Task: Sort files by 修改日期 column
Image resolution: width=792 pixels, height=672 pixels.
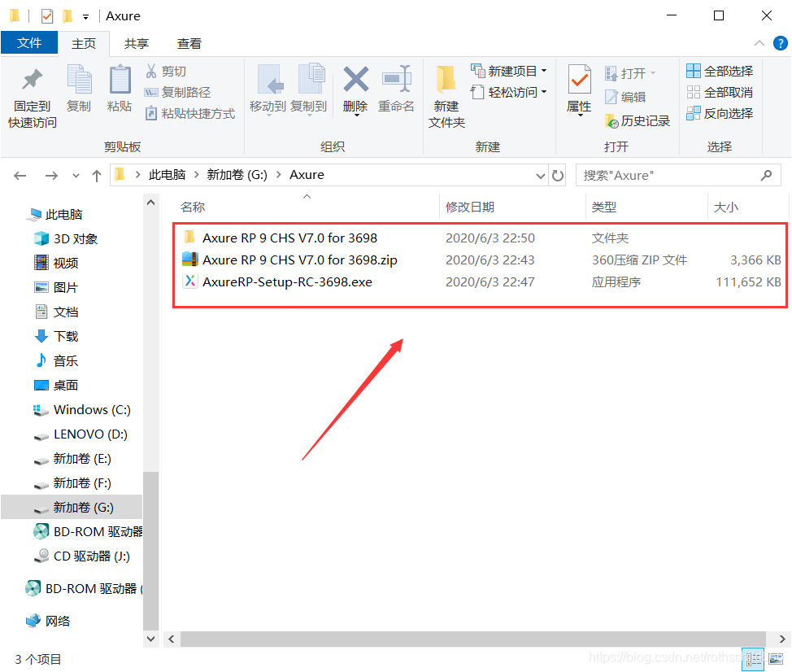Action: tap(470, 207)
